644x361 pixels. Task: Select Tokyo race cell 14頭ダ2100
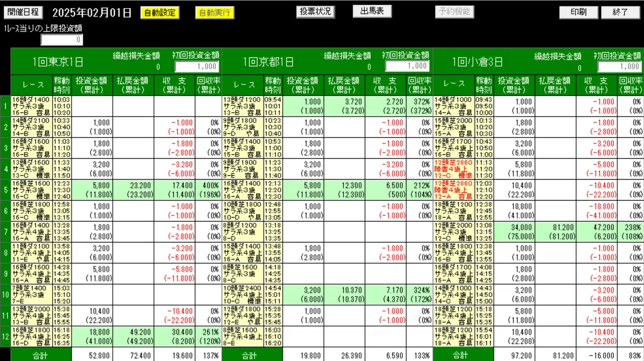tap(31, 127)
